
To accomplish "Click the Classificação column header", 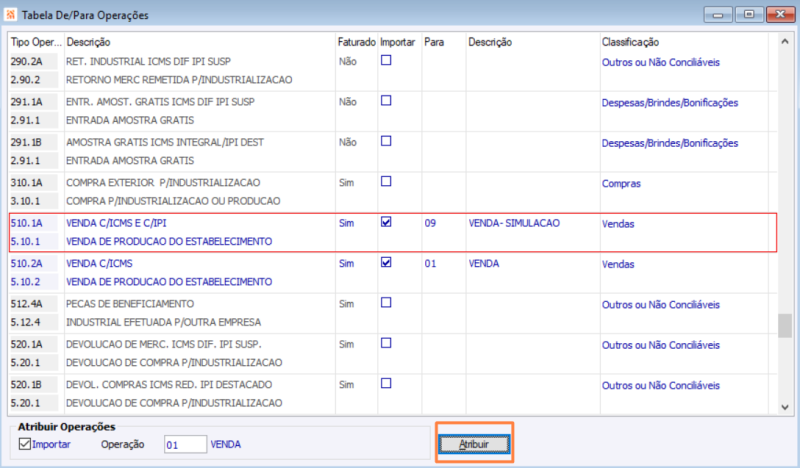I will point(630,42).
